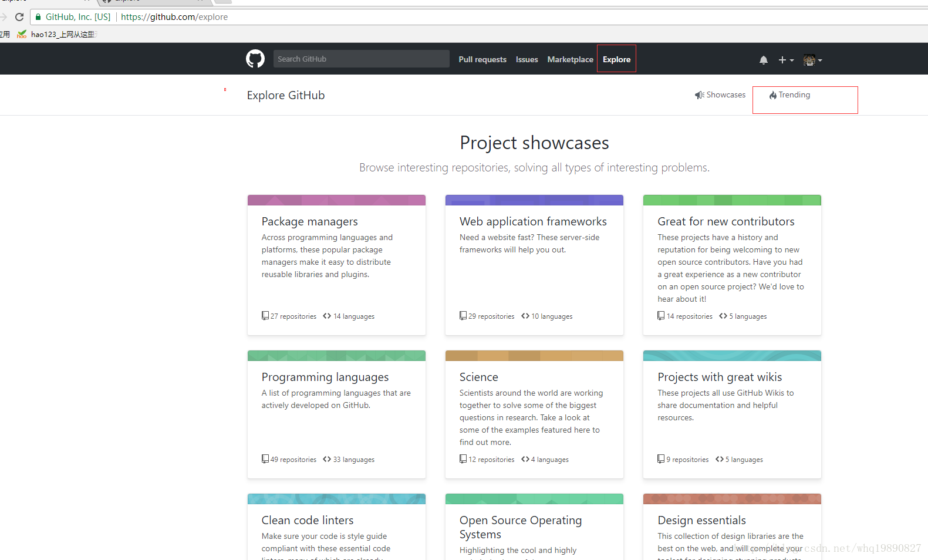Screen dimensions: 928x560
Task: Switch to the Showcases tab
Action: 720,95
